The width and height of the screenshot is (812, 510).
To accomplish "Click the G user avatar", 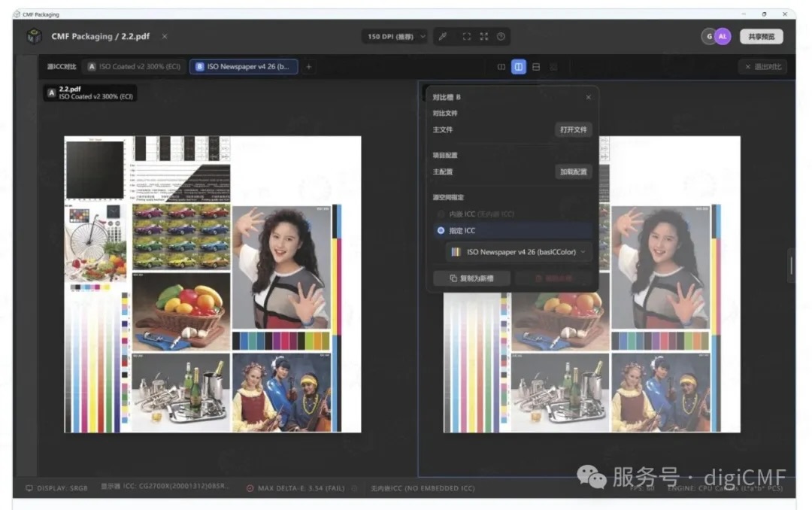I will 709,36.
